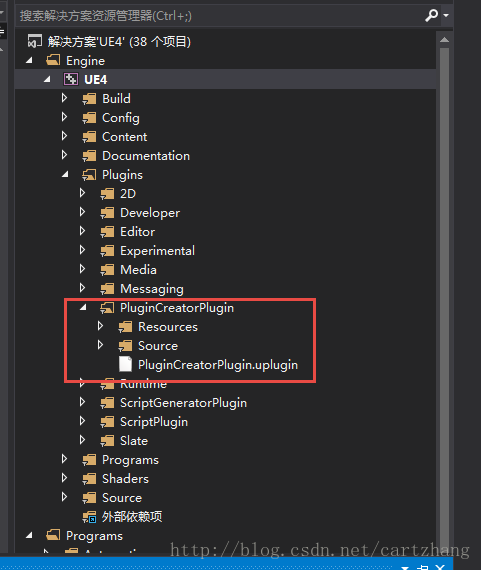
Task: Expand the ScriptGeneratorPlugin folder arrow
Action: click(x=83, y=402)
